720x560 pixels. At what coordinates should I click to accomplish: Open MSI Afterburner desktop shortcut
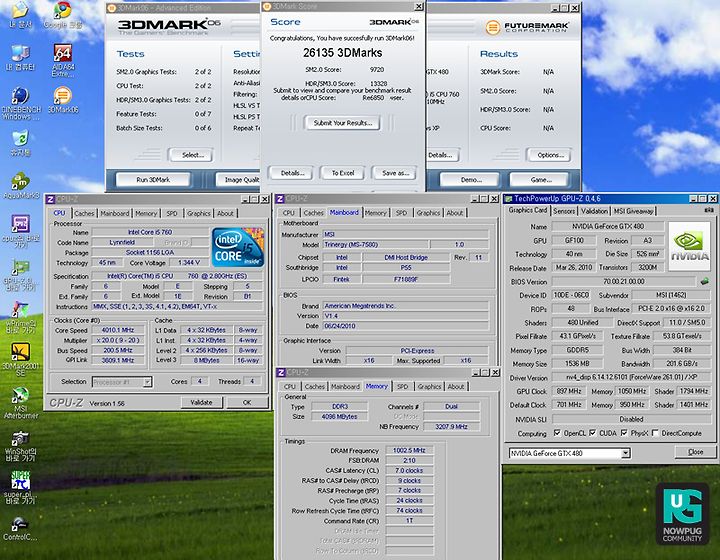pos(21,403)
